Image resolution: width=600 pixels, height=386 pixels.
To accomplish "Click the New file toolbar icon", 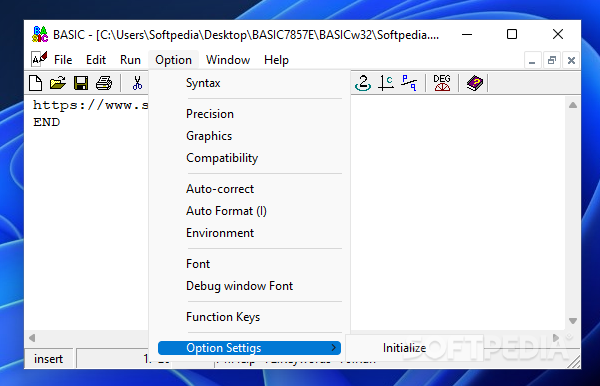I will (36, 83).
